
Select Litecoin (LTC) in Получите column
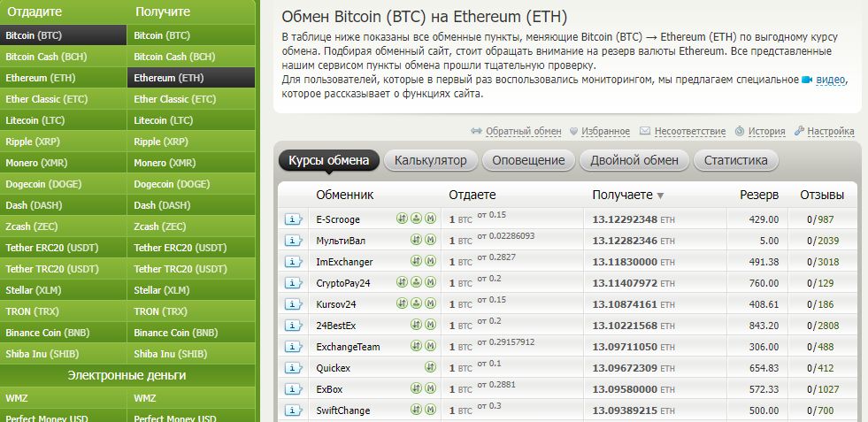tap(191, 120)
